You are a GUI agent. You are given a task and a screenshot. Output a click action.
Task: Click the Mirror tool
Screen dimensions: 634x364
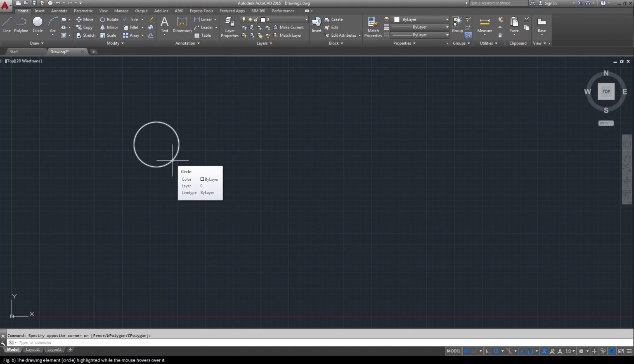point(109,27)
